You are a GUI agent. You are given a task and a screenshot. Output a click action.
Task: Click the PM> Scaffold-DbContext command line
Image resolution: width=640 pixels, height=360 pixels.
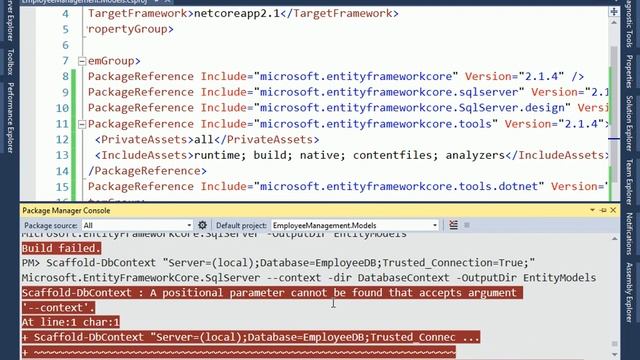278,262
